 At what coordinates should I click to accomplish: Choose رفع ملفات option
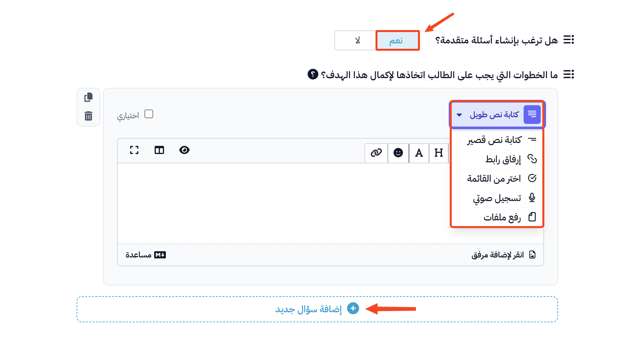click(x=497, y=217)
